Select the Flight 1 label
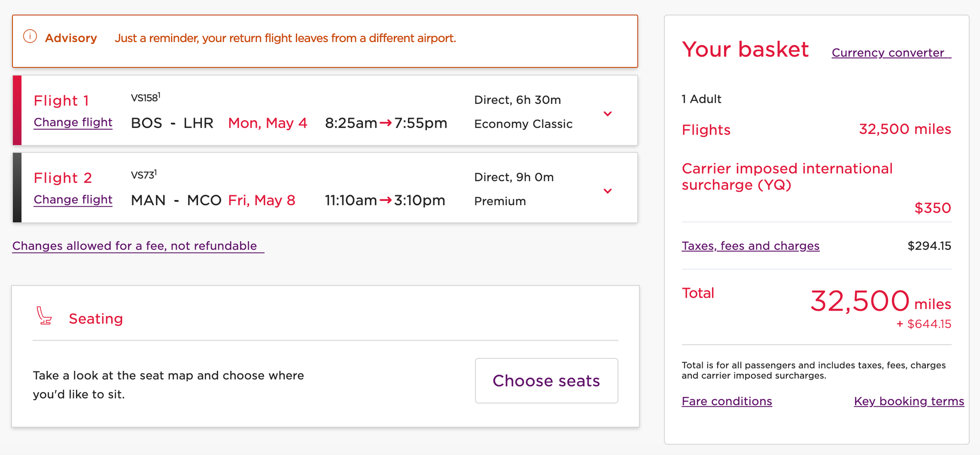Viewport: 980px width, 455px height. click(61, 100)
